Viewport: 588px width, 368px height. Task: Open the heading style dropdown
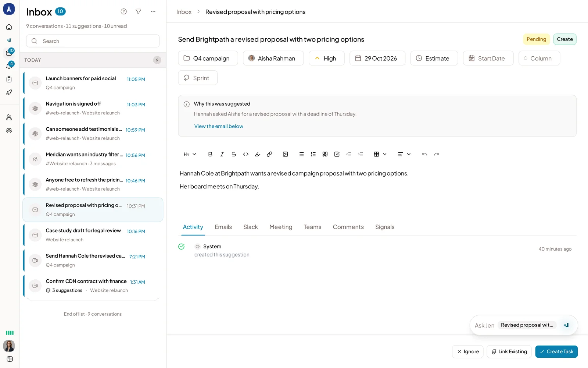190,154
